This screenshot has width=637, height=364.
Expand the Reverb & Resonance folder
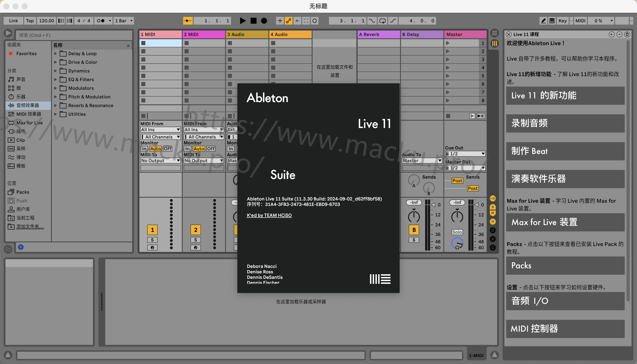click(x=56, y=105)
